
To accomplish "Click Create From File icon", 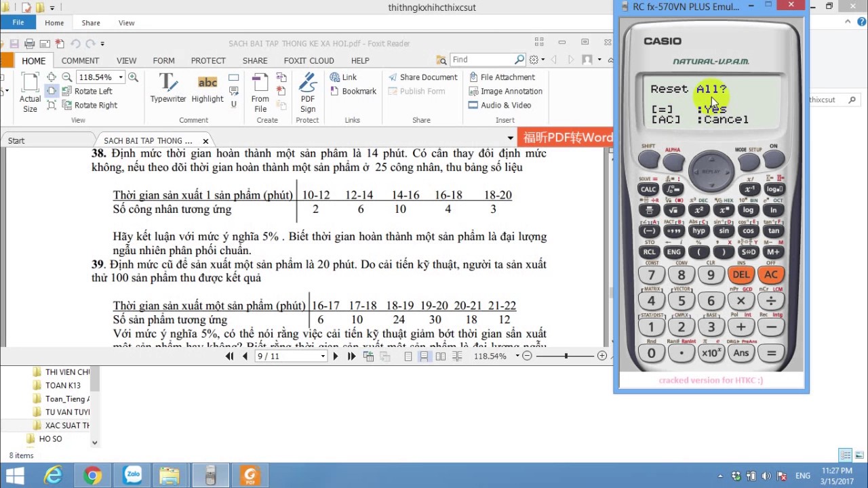I will coord(260,92).
